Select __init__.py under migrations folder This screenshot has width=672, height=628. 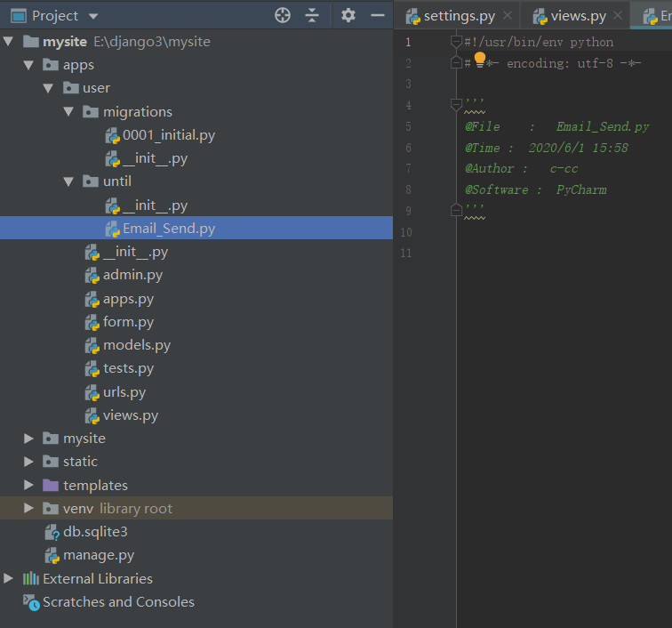(156, 158)
